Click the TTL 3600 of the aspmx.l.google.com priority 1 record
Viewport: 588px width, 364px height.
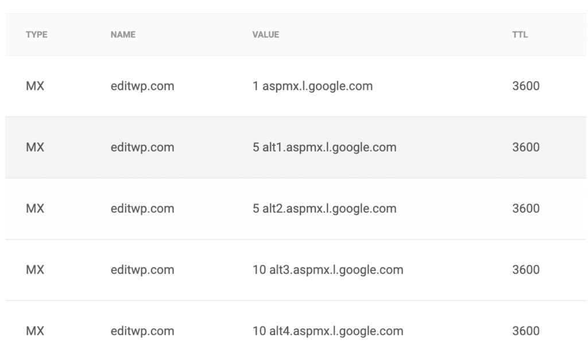coord(525,86)
